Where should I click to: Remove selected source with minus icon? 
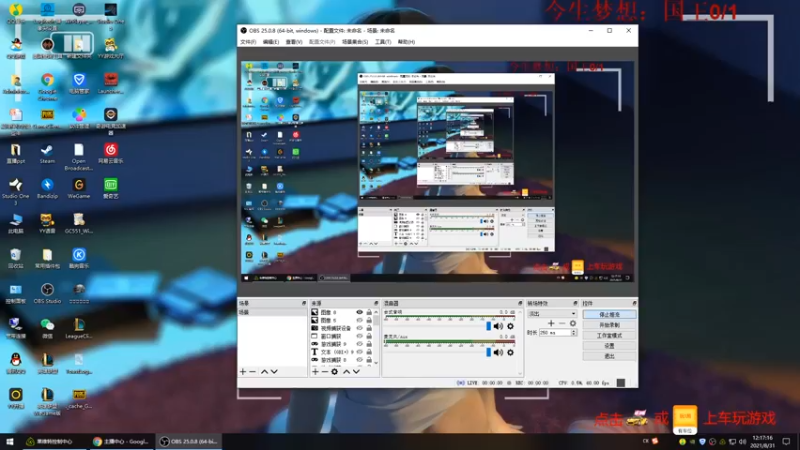[324, 371]
